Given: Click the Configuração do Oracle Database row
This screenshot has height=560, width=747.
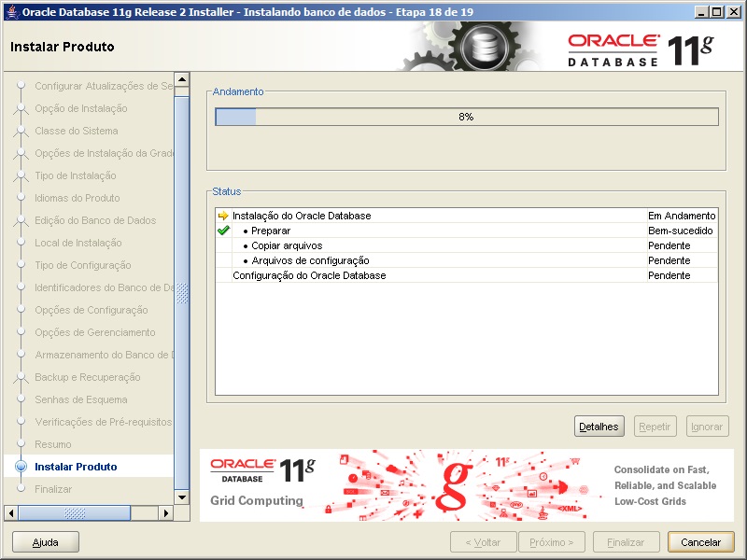Looking at the screenshot, I should pos(466,275).
